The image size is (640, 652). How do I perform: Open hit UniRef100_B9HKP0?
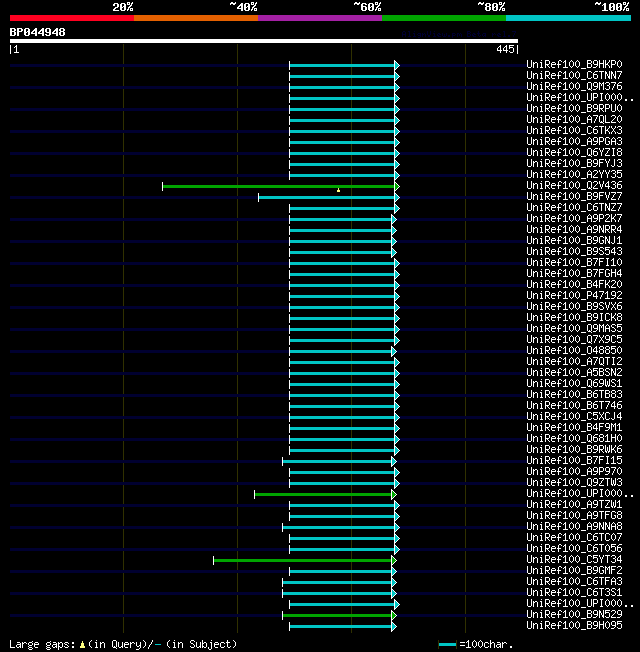tap(574, 64)
